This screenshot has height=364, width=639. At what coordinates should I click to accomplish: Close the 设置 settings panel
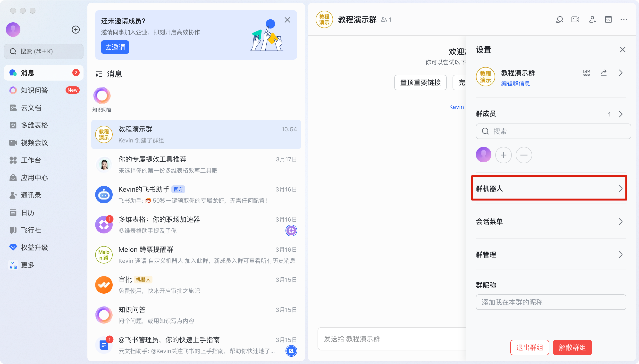click(622, 50)
